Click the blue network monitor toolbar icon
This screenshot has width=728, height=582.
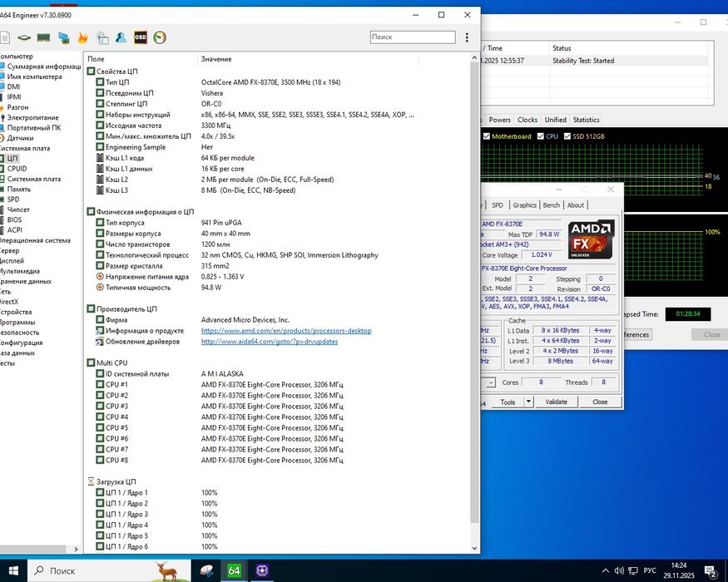tap(63, 37)
